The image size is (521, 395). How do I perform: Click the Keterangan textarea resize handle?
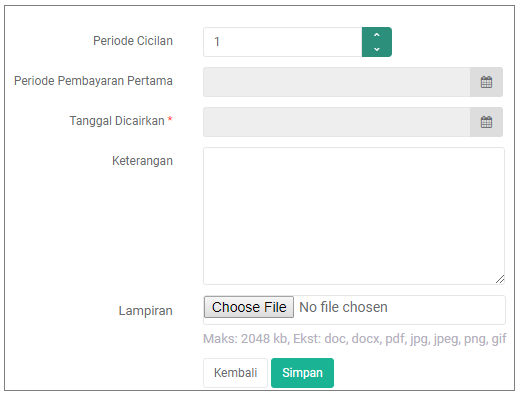(x=500, y=279)
